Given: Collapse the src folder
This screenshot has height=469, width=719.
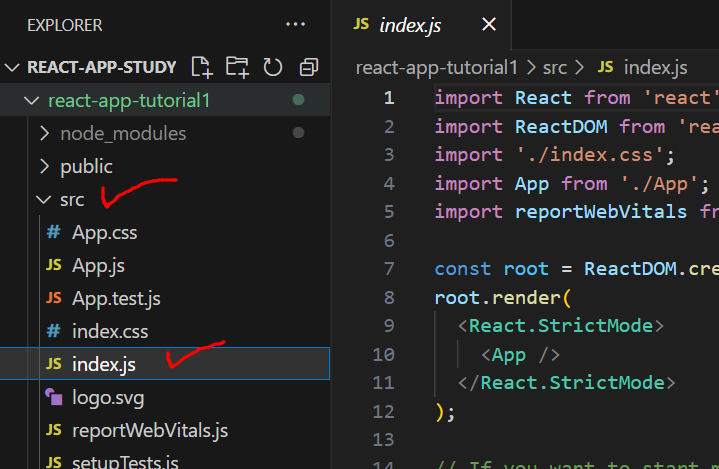Looking at the screenshot, I should 44,200.
